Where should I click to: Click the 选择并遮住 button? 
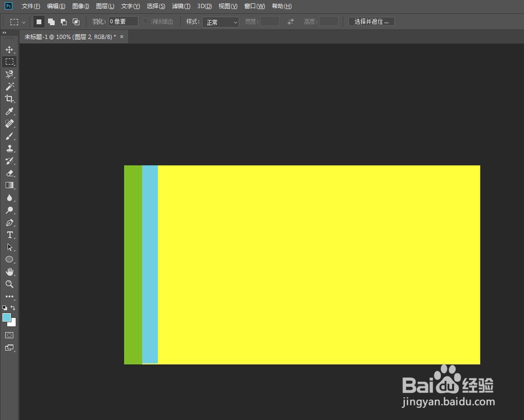372,21
